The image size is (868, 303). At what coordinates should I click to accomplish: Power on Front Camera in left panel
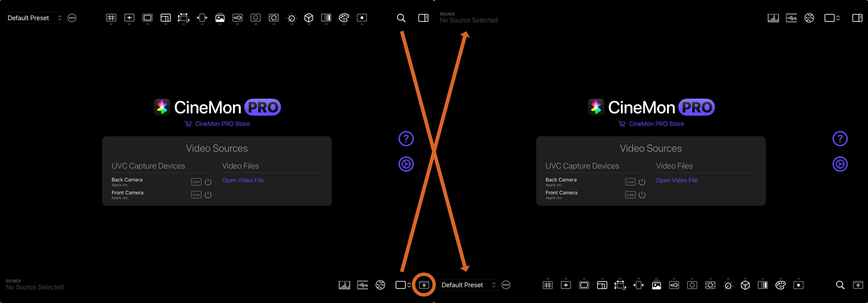click(208, 195)
